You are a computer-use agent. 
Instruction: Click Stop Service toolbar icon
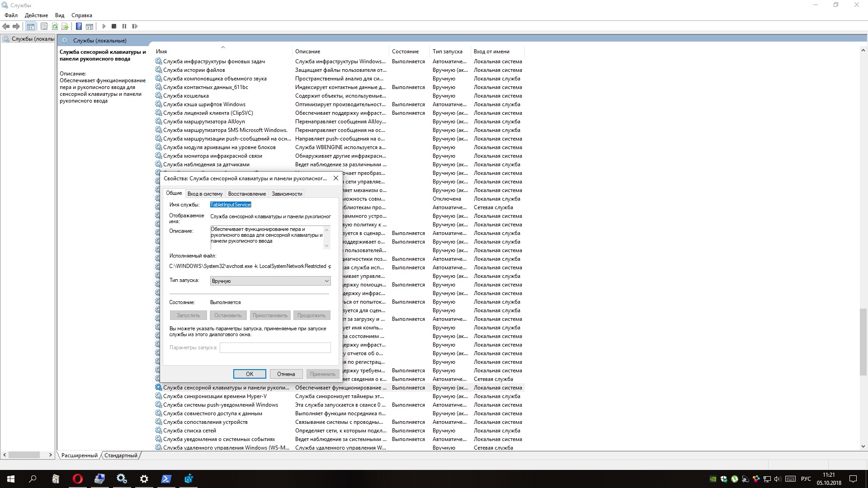(114, 26)
